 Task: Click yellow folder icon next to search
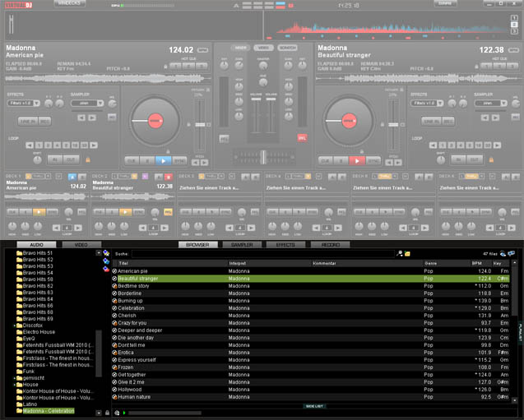(407, 254)
